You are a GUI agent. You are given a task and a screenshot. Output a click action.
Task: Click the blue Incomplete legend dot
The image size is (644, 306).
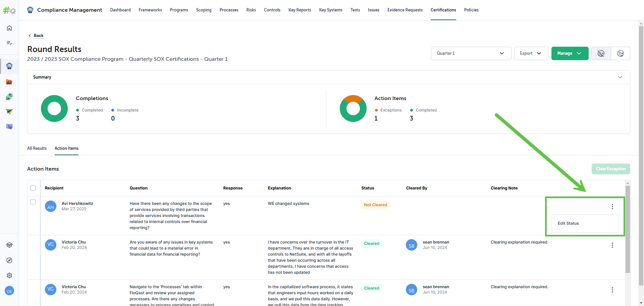click(x=113, y=110)
